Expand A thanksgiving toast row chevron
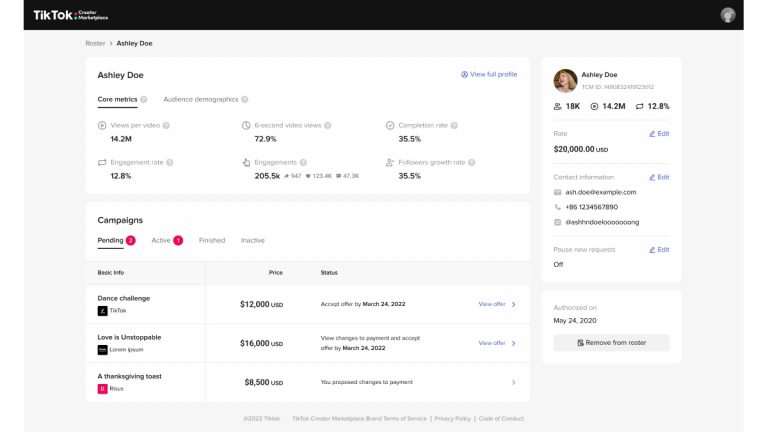The width and height of the screenshot is (768, 432). click(513, 383)
